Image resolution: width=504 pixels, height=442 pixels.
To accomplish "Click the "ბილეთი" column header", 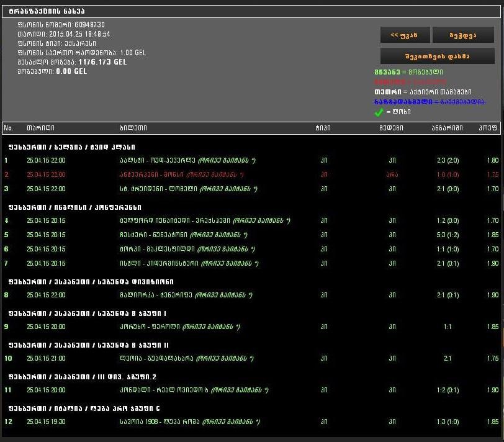I will (x=133, y=128).
